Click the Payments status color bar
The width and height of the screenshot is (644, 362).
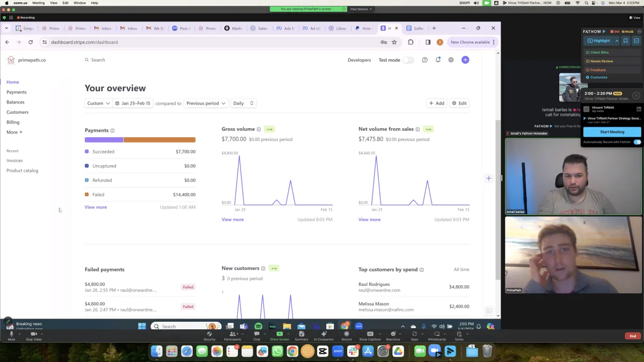[140, 140]
